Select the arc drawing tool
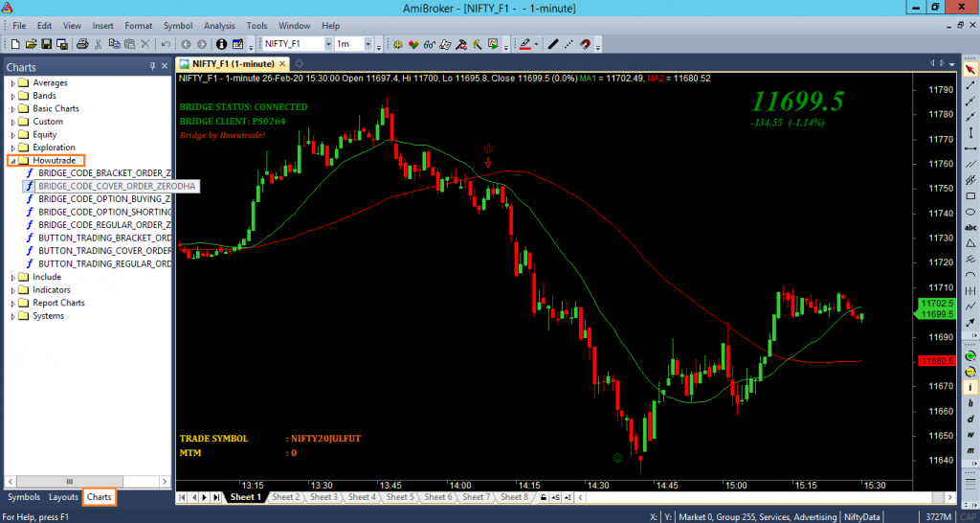The width and height of the screenshot is (980, 523). click(x=970, y=275)
